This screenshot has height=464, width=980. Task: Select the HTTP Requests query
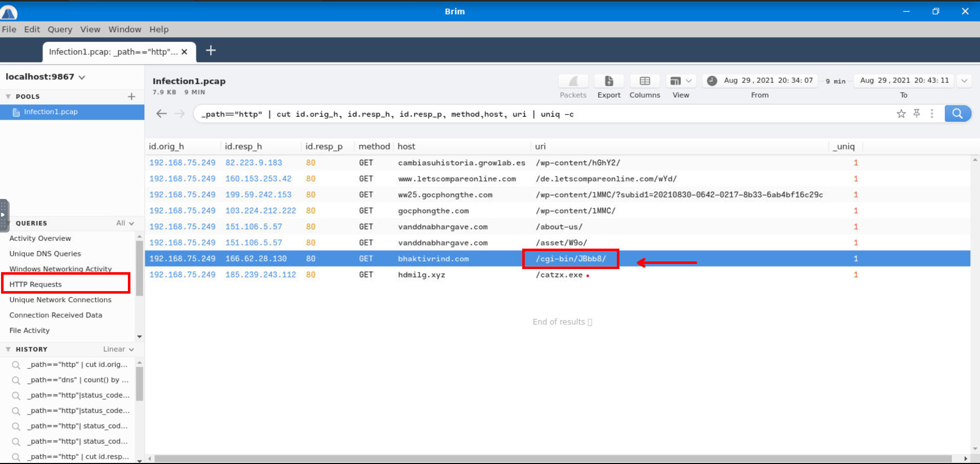click(x=36, y=284)
